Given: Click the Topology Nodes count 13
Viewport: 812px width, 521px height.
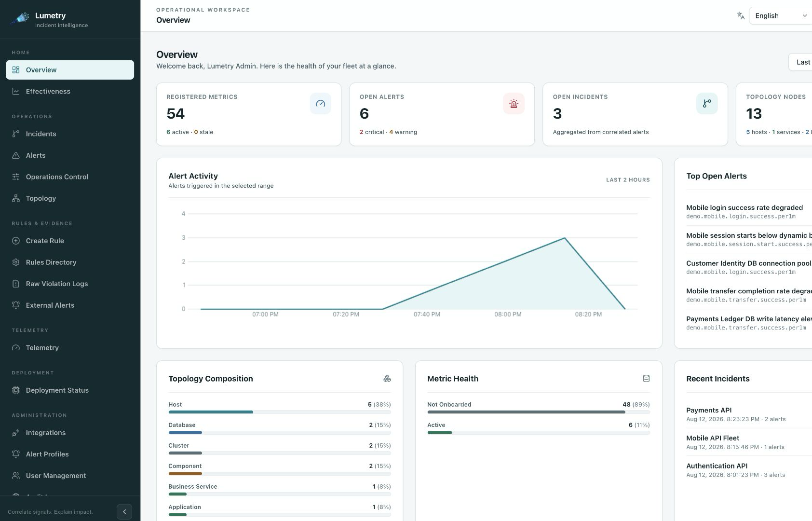Looking at the screenshot, I should pos(754,113).
